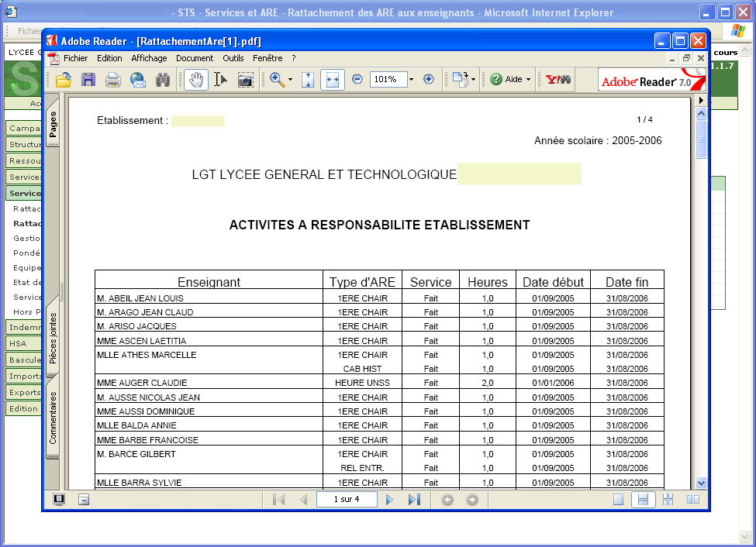Print the document with the printer icon
The width and height of the screenshot is (756, 547).
click(113, 80)
